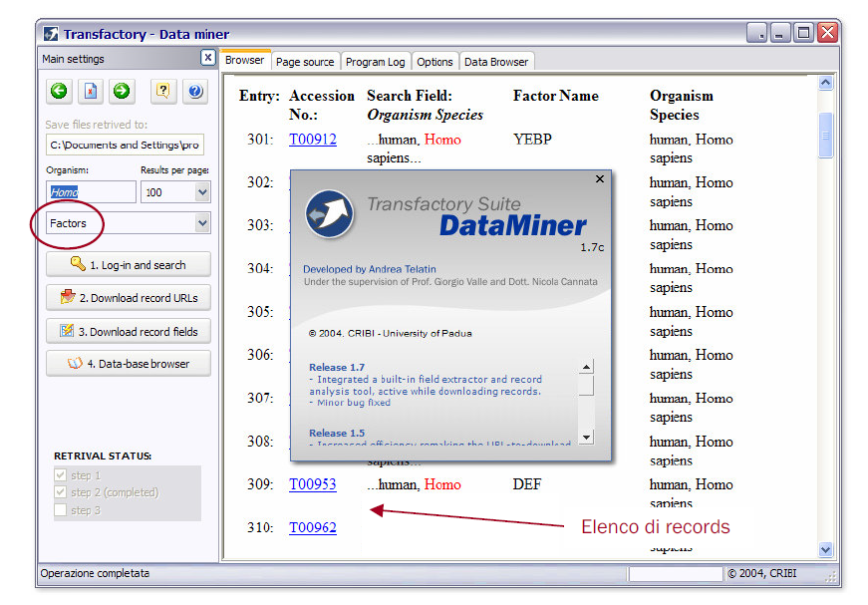
Task: Open accession link T00953
Action: point(313,484)
